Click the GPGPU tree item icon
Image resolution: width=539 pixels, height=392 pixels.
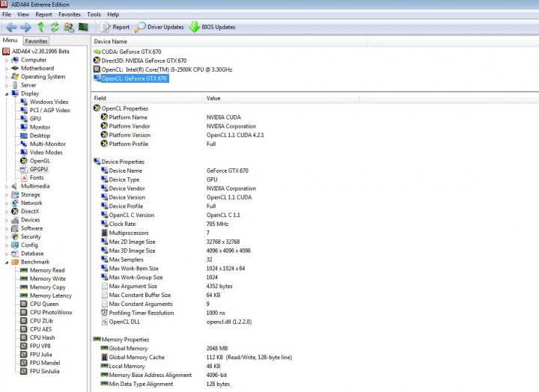pos(24,169)
